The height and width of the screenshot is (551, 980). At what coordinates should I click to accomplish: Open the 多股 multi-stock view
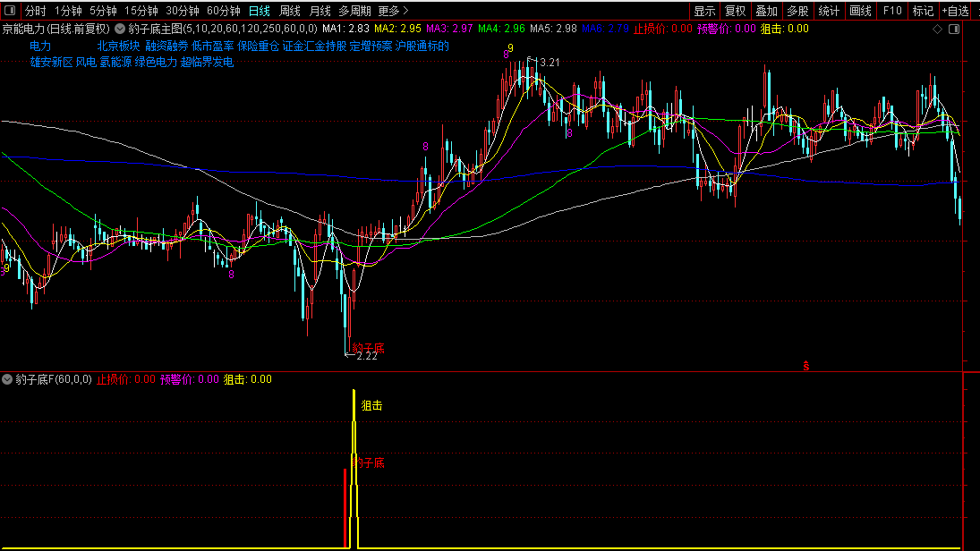click(798, 11)
